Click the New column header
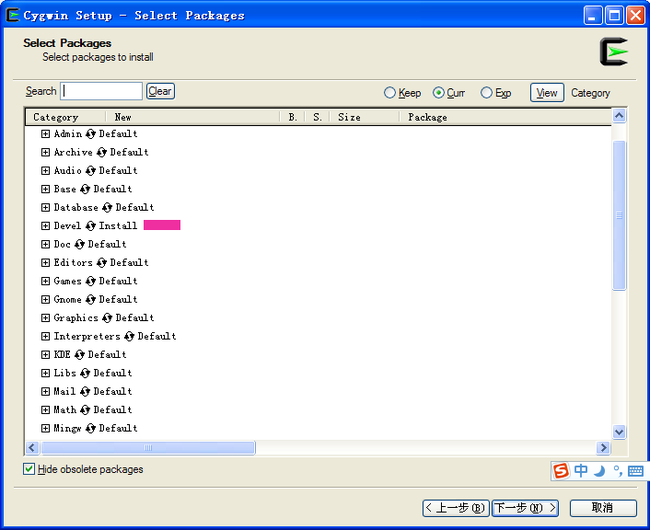Viewport: 650px width, 530px height. tap(193, 117)
